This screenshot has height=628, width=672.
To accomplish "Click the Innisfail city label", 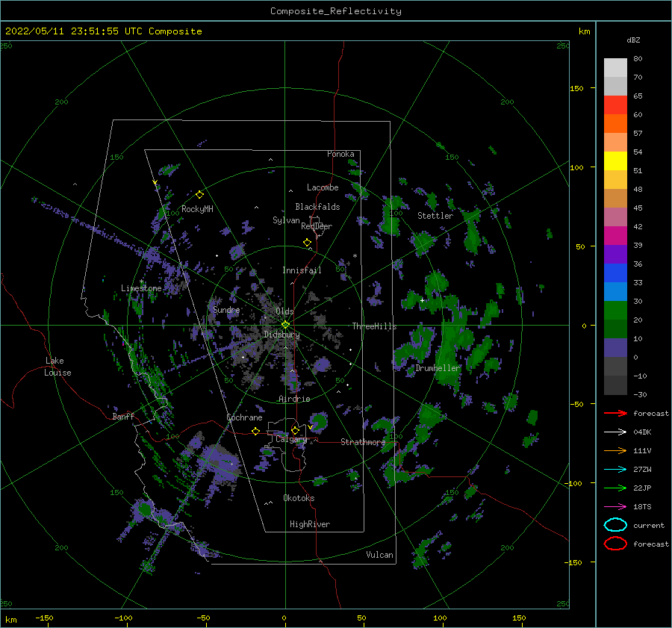I will (302, 270).
